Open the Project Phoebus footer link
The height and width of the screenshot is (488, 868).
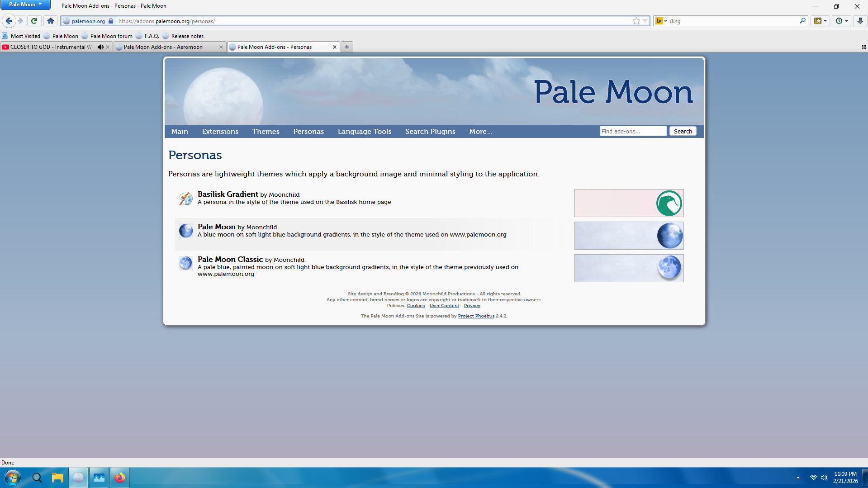point(476,316)
